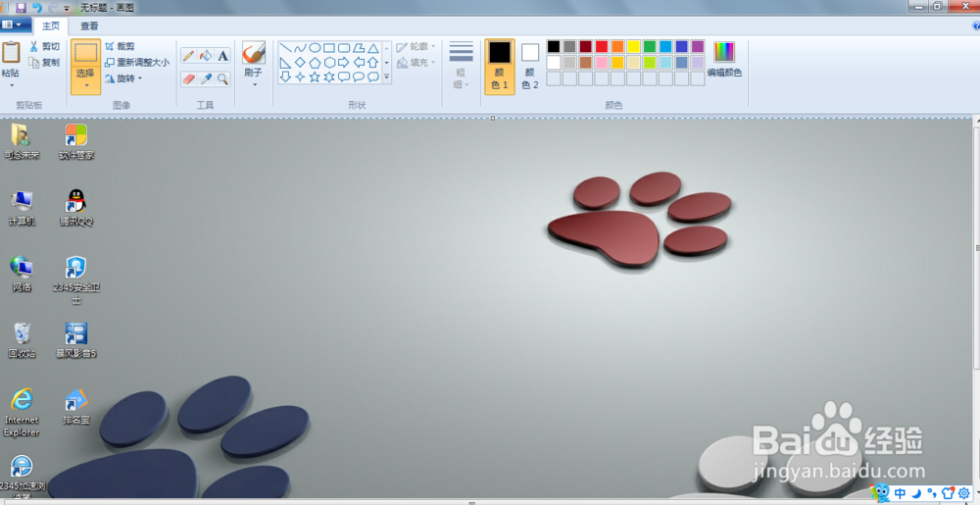Pick the isosceles Triangle shape
This screenshot has width=980, height=505.
point(373,48)
